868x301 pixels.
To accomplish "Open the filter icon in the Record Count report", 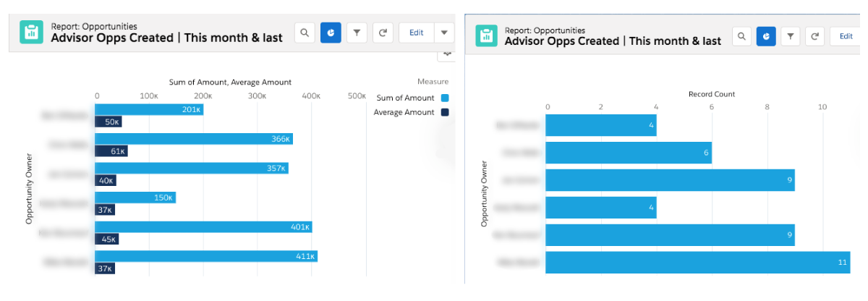I will 791,35.
